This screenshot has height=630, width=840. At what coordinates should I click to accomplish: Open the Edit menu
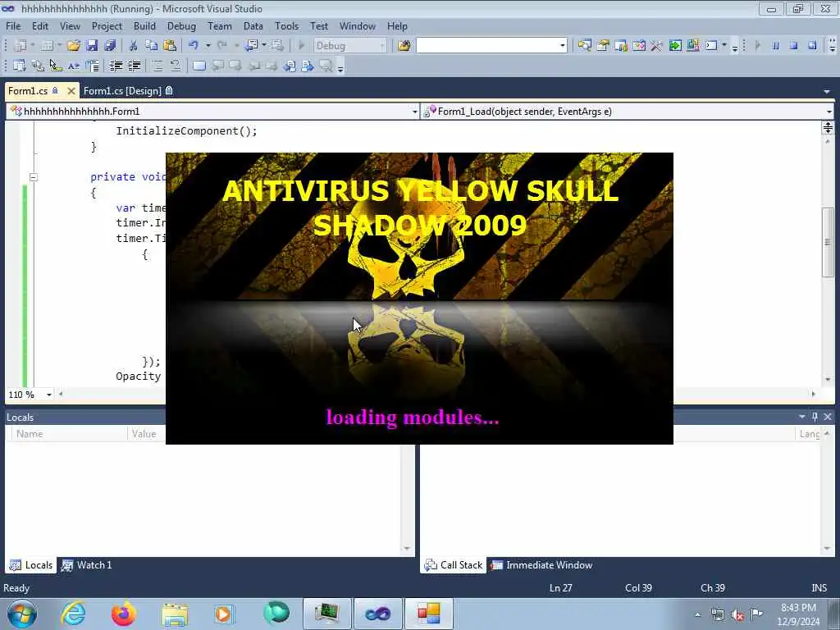(39, 25)
